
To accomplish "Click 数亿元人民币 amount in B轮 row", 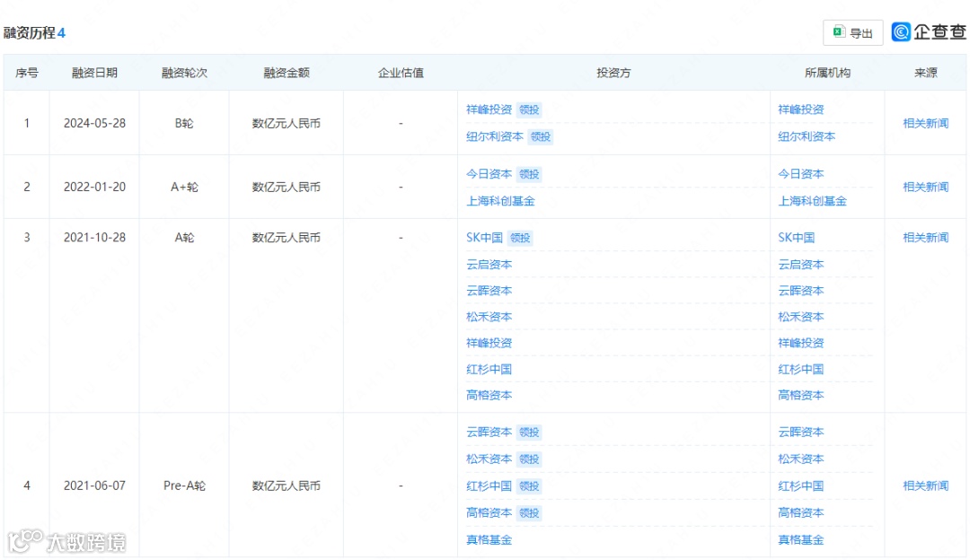I will [287, 123].
